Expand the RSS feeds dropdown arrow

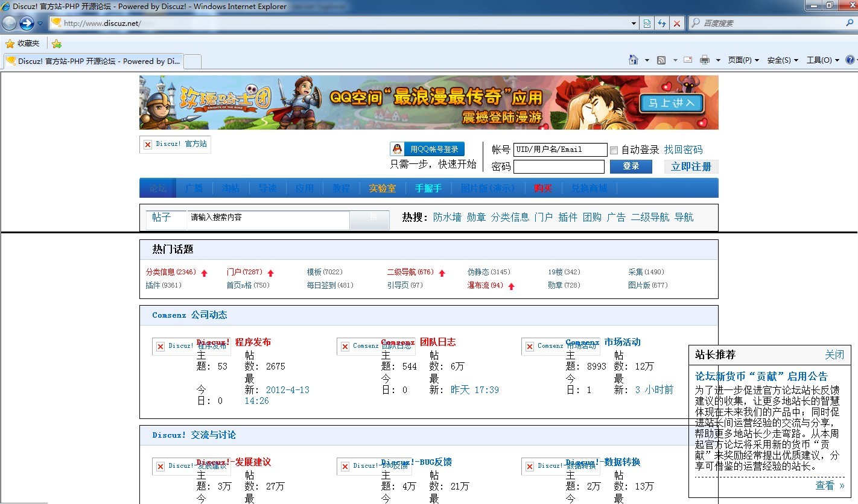coord(675,60)
